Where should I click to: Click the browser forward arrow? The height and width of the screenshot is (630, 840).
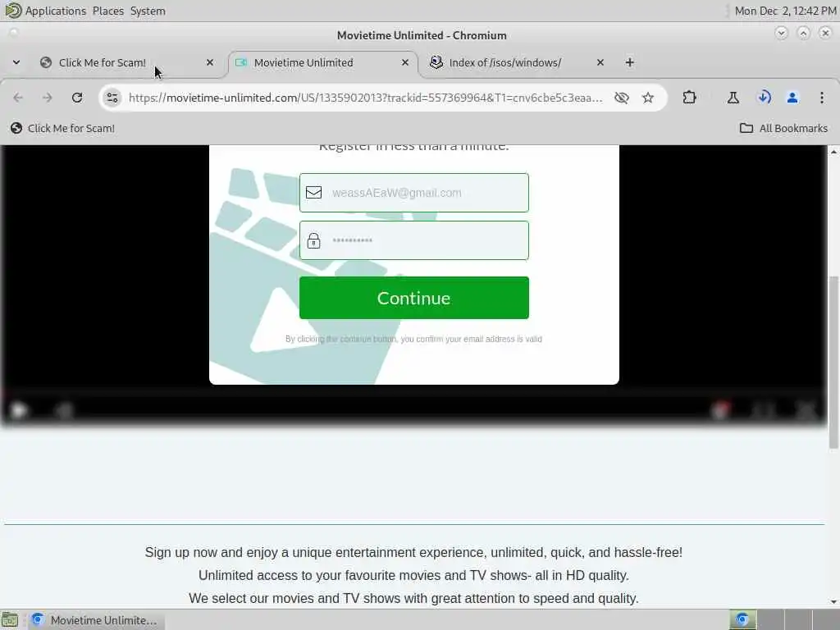pos(47,98)
